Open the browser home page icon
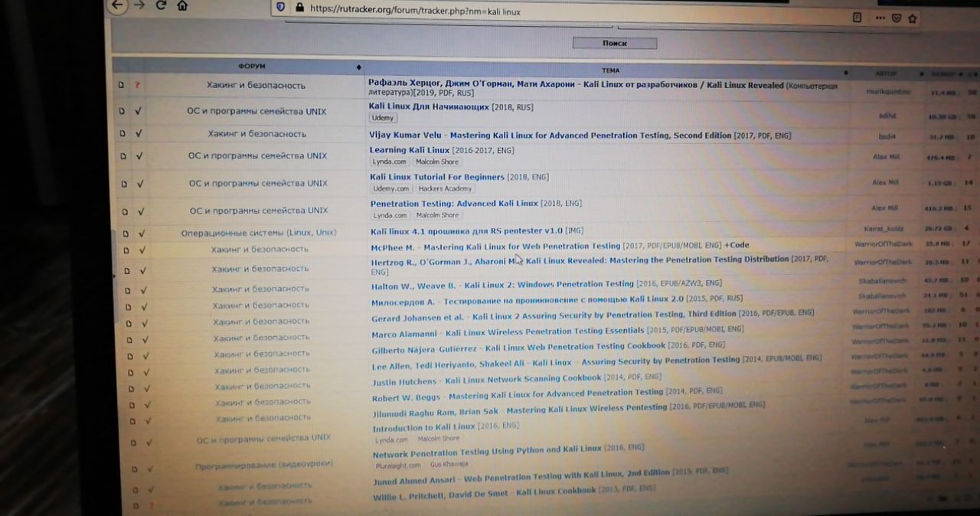The image size is (980, 516). [x=182, y=5]
